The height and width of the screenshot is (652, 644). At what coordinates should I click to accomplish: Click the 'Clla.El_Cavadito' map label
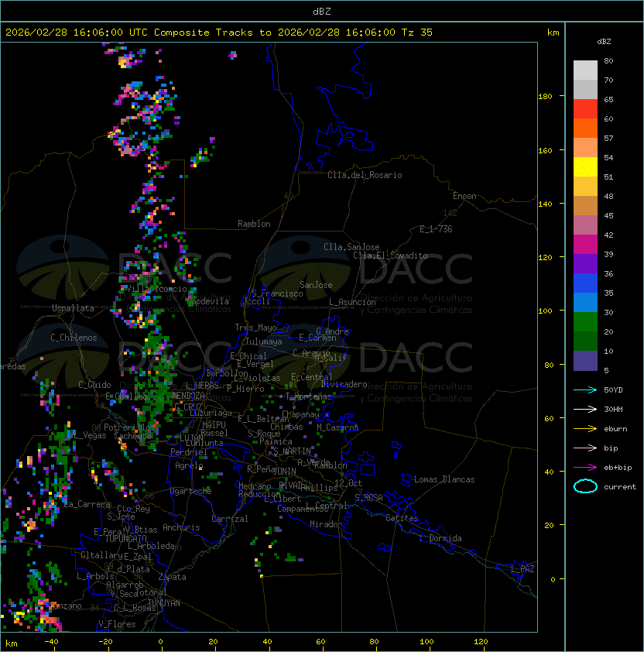390,256
